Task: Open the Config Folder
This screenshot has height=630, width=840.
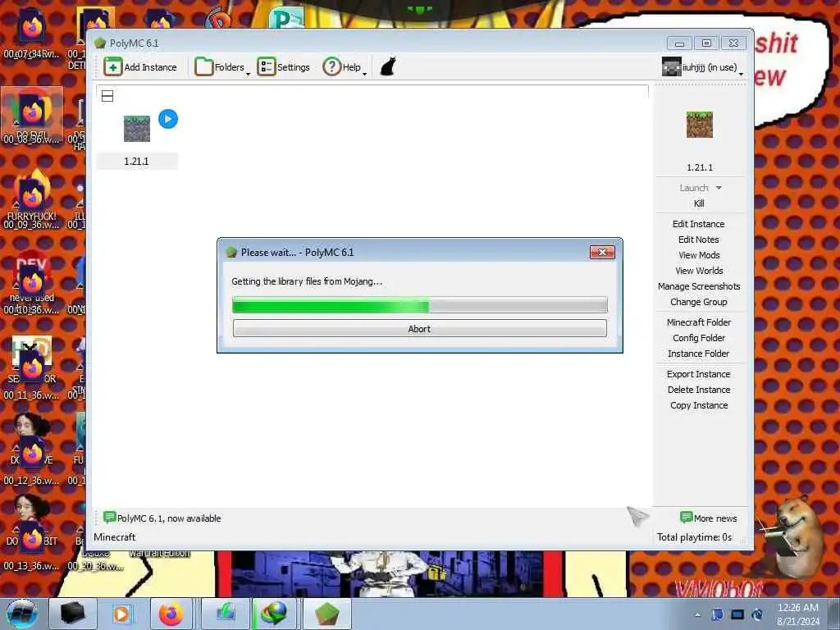Action: click(699, 337)
